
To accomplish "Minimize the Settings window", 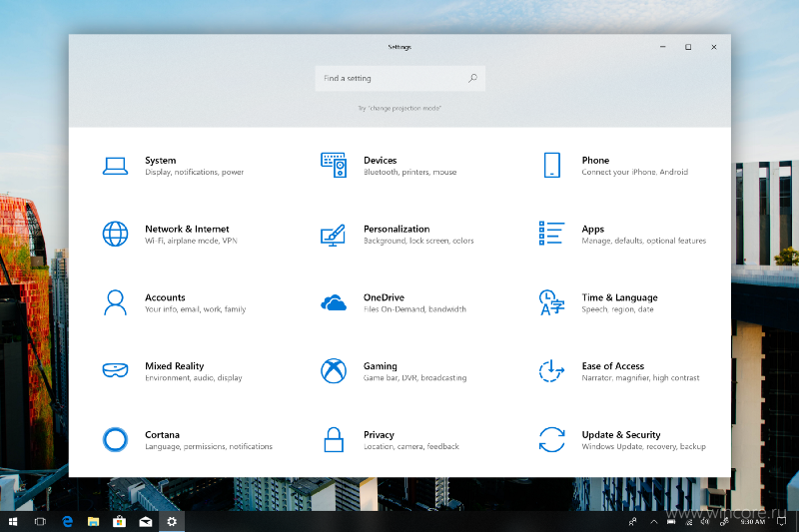I will click(x=663, y=47).
